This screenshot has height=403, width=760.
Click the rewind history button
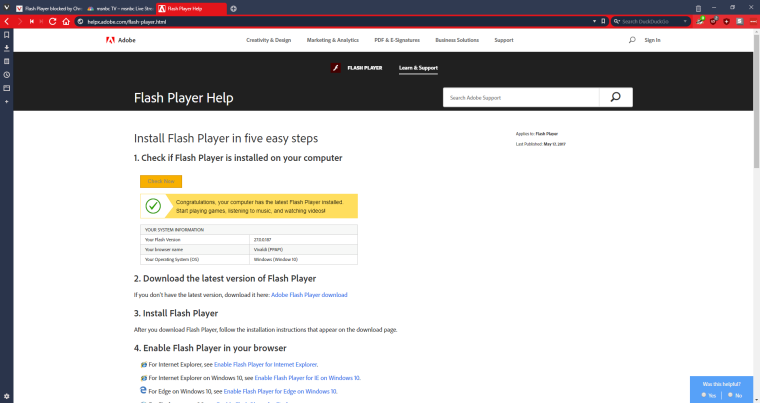point(32,21)
